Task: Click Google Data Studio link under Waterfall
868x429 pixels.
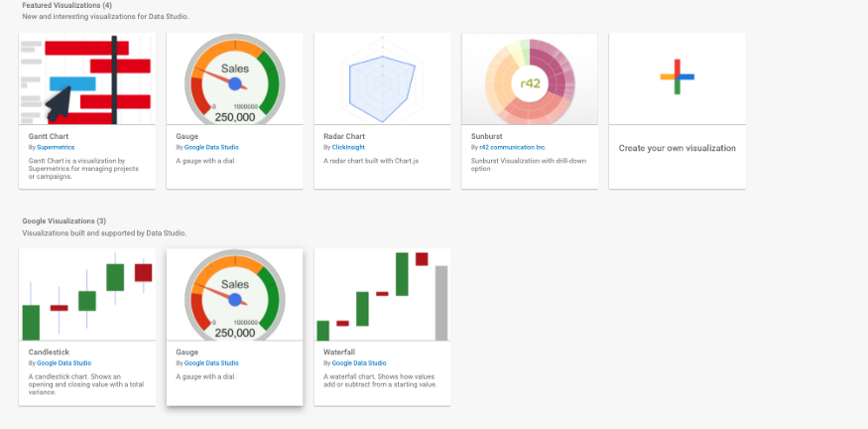Action: 359,363
